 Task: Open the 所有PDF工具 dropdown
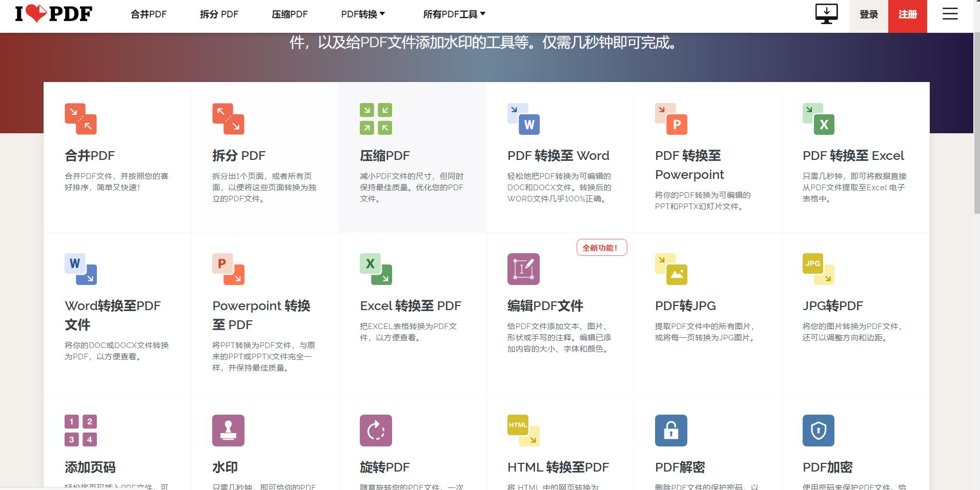point(453,14)
